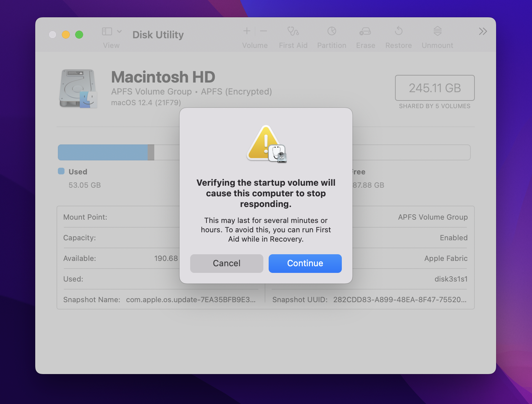This screenshot has width=532, height=404.
Task: Click the Mount Point label
Action: pos(85,217)
